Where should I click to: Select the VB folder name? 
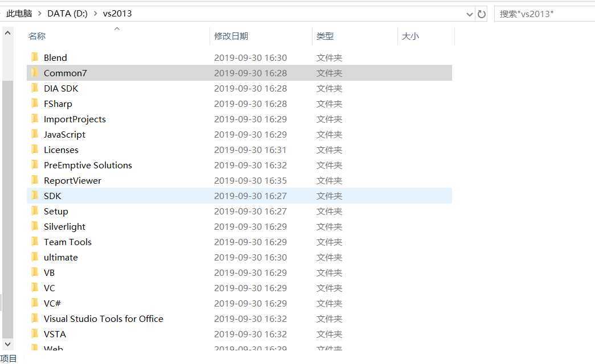click(50, 272)
